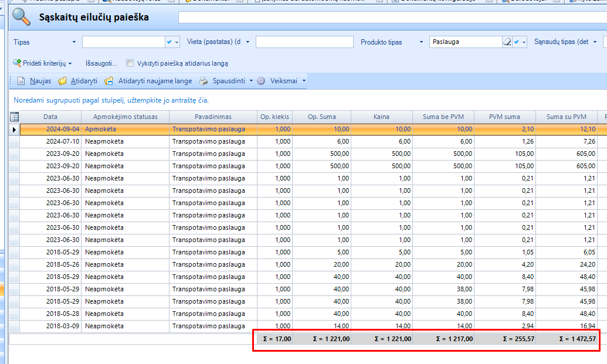Viewport: 607px width, 364px height.
Task: Click the Išsaugoti... button
Action: [101, 63]
